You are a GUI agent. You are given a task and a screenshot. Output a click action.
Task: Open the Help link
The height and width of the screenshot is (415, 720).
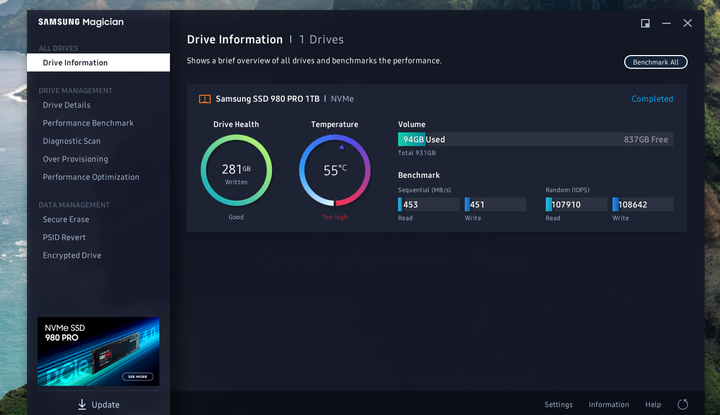click(653, 404)
